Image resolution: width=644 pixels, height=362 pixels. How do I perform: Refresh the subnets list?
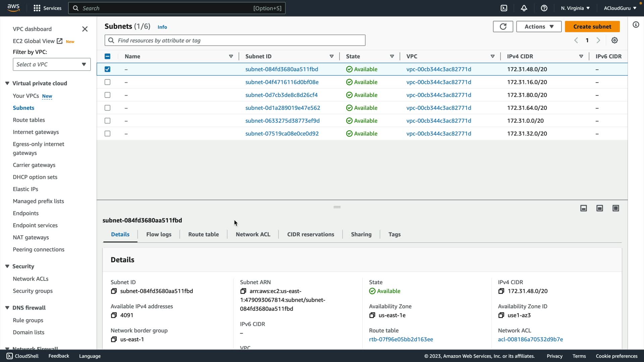pos(503,26)
